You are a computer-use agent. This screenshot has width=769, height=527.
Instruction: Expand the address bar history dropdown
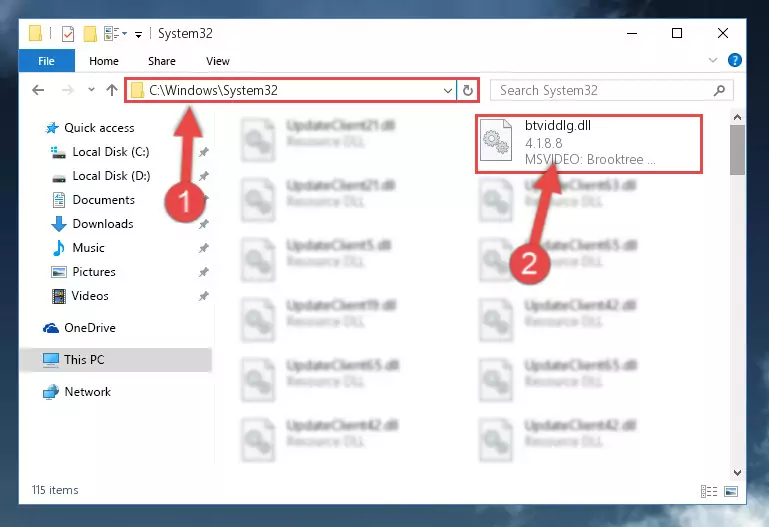point(448,91)
